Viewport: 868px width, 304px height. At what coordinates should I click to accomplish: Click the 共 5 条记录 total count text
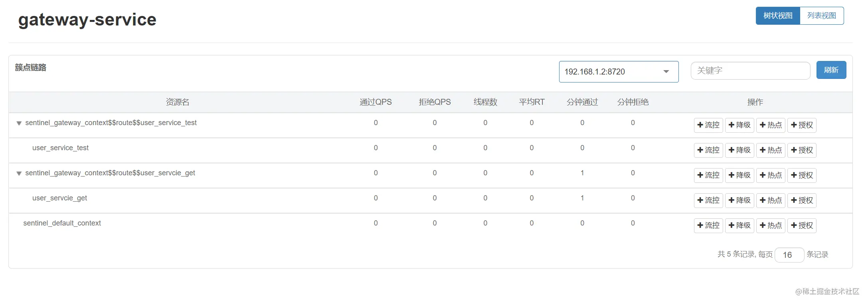coord(736,254)
